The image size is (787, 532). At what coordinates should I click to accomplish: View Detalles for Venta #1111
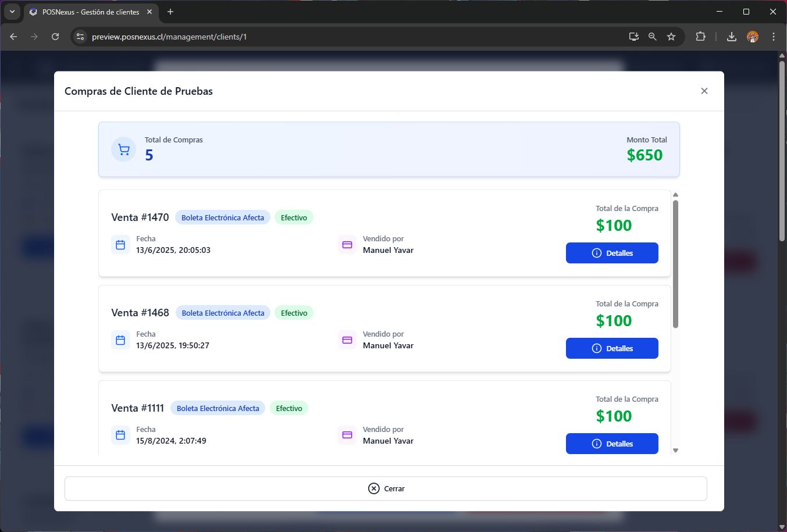611,444
